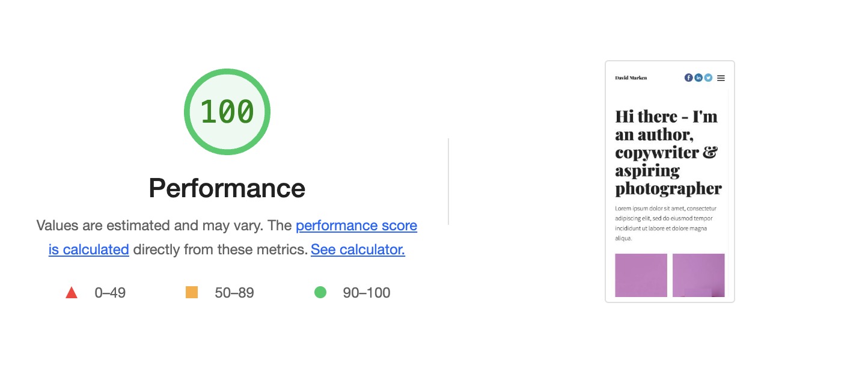Select the right purple image in the preview
The height and width of the screenshot is (374, 868).
point(698,275)
